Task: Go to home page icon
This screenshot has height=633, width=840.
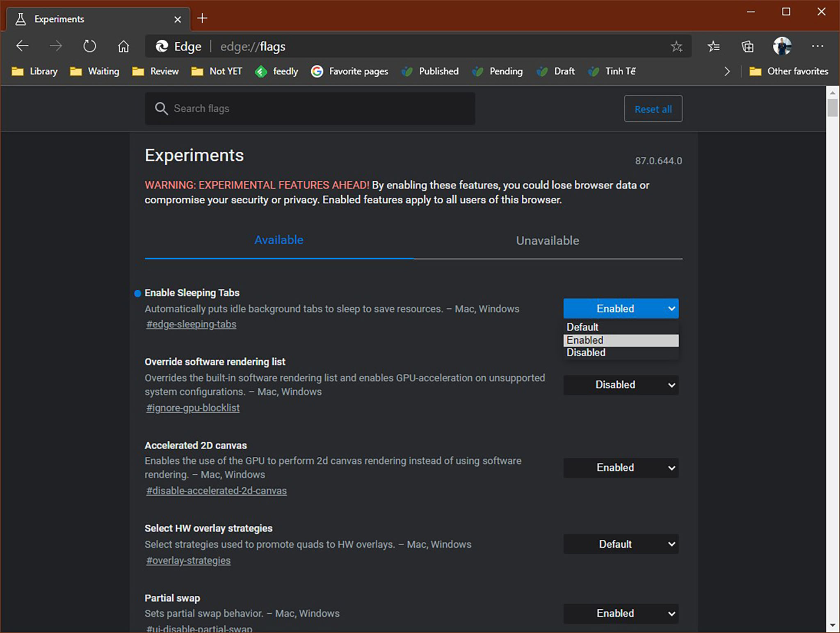Action: click(x=123, y=46)
